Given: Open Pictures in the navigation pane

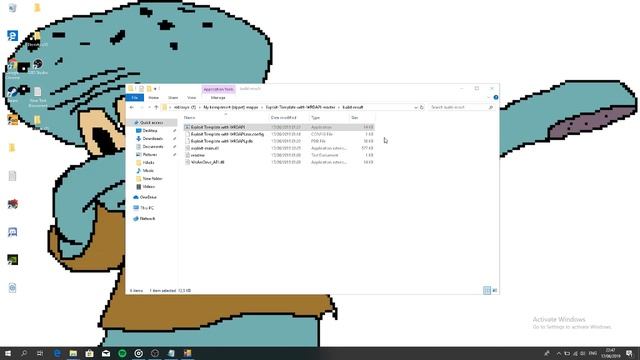Looking at the screenshot, I should 150,155.
